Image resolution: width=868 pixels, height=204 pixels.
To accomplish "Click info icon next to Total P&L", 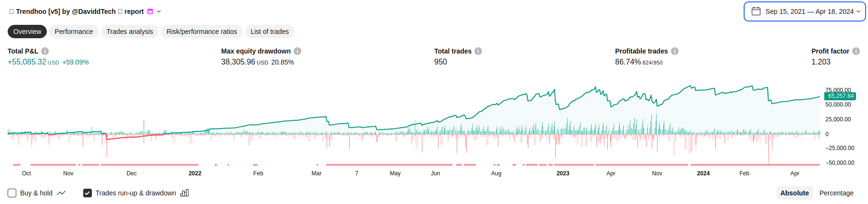I will [x=45, y=51].
